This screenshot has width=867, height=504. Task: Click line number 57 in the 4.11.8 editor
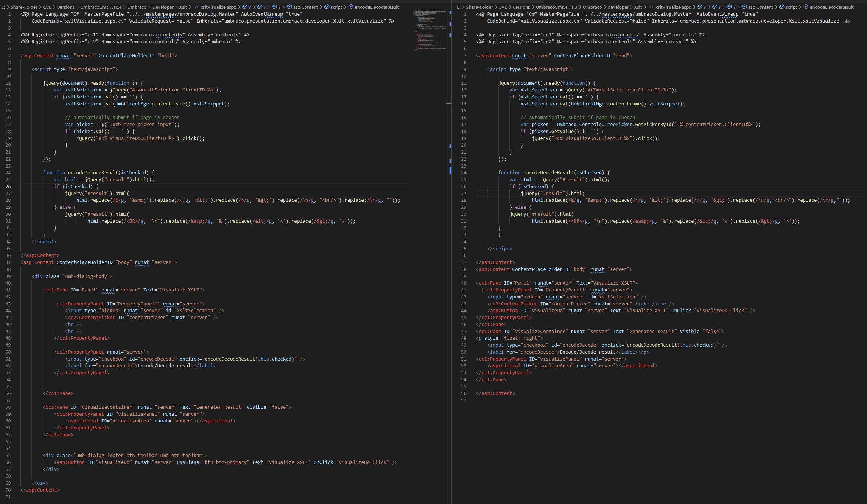point(463,400)
